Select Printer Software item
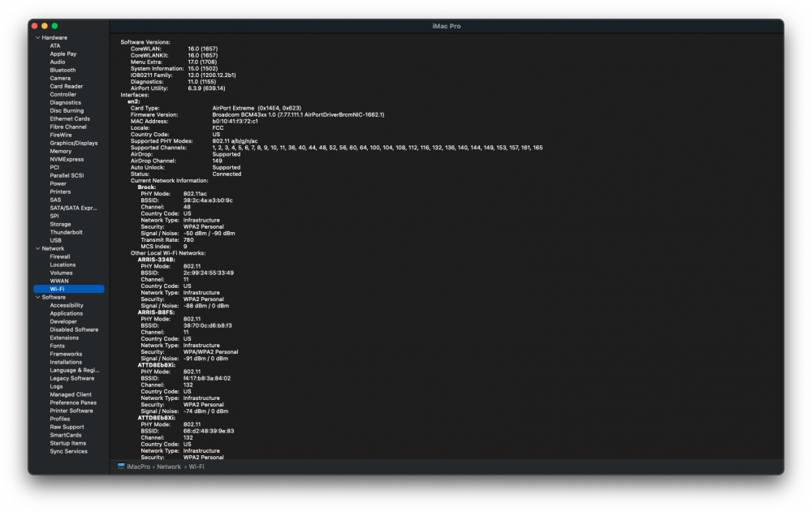 click(71, 411)
